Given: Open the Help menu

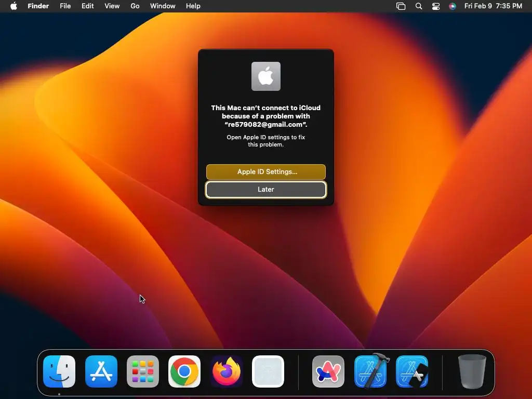Looking at the screenshot, I should click(193, 6).
